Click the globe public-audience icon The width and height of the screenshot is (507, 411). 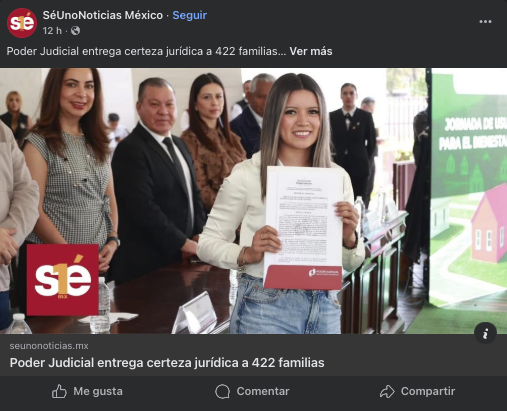[75, 31]
